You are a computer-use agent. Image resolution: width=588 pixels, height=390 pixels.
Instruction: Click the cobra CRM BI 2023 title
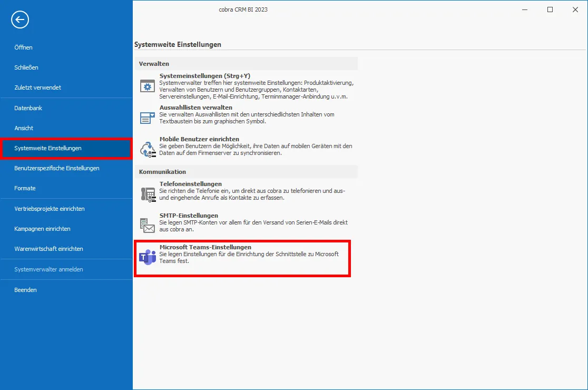pos(243,9)
